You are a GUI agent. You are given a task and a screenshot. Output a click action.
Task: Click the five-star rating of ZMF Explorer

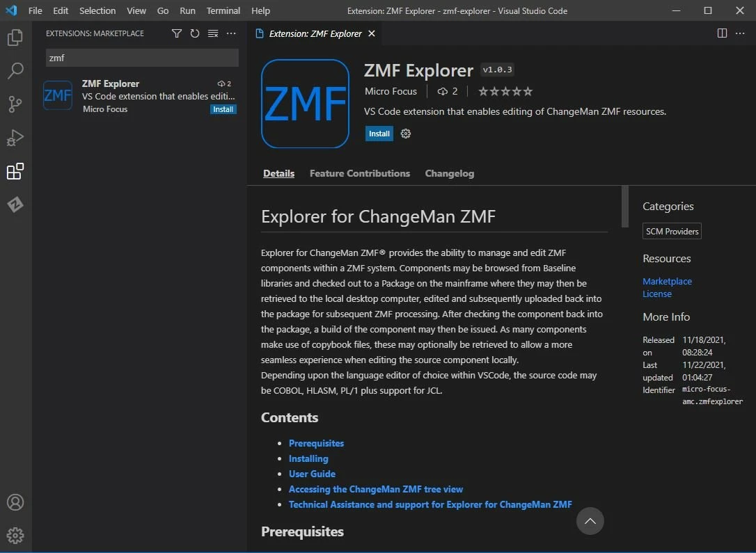coord(505,91)
